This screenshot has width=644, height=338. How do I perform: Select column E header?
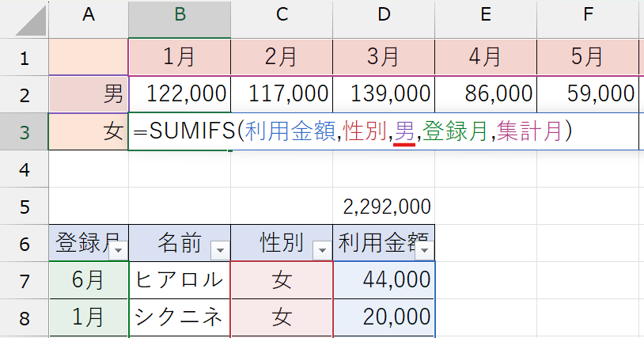click(486, 19)
